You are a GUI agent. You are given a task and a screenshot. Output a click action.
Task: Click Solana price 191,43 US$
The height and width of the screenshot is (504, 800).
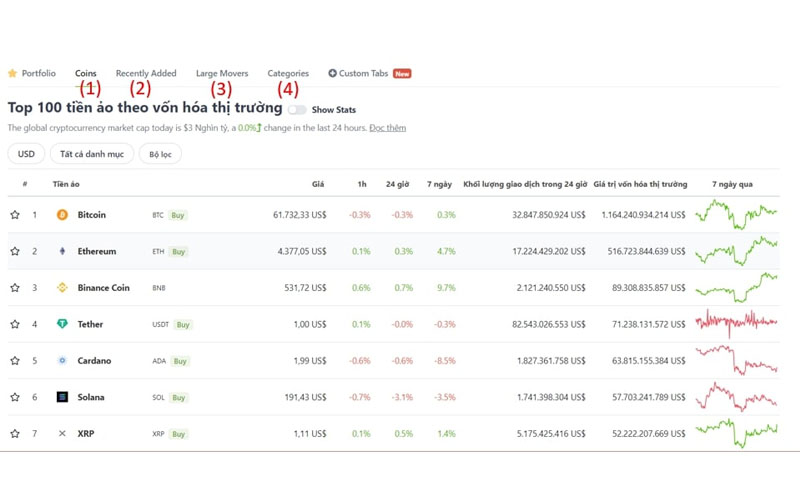pos(305,397)
